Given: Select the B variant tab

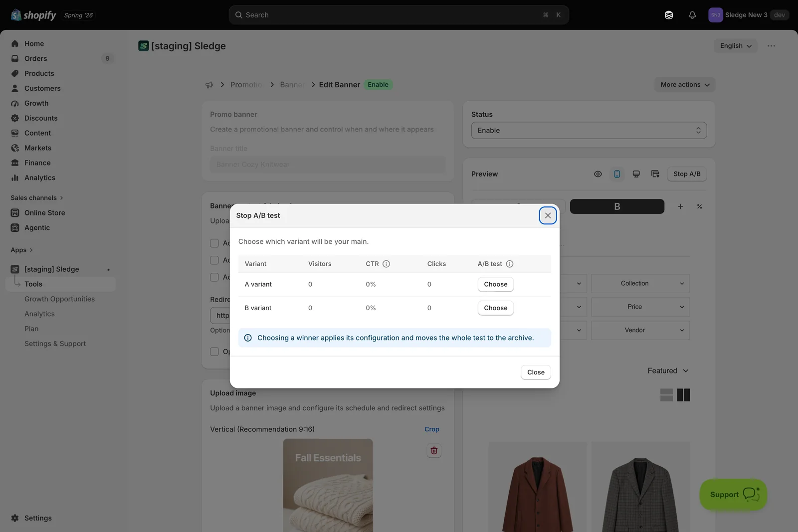Looking at the screenshot, I should (617, 206).
